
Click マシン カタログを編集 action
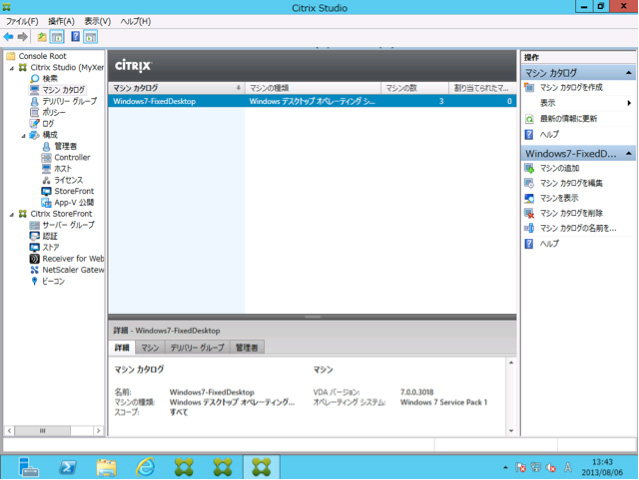[x=571, y=183]
